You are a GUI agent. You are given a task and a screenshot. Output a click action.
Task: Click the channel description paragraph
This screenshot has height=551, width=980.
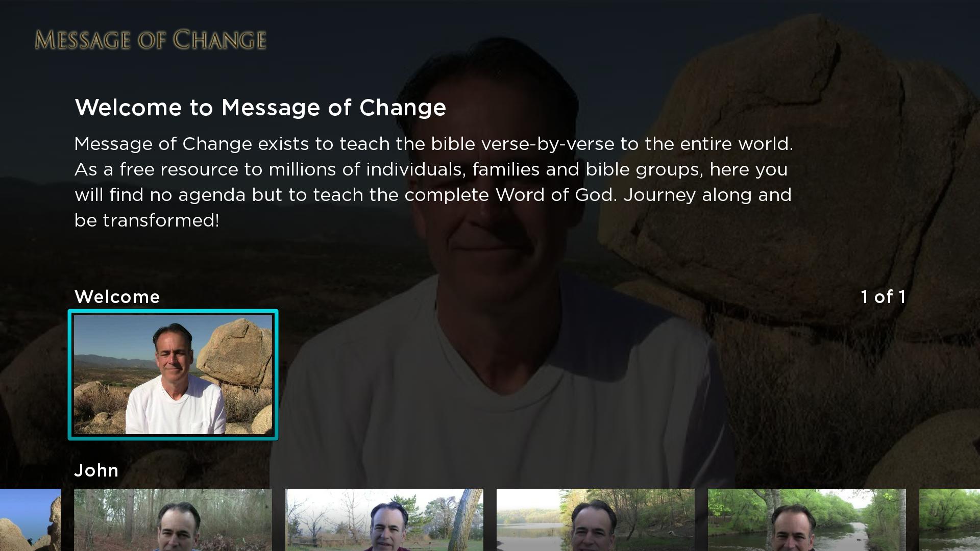point(434,182)
